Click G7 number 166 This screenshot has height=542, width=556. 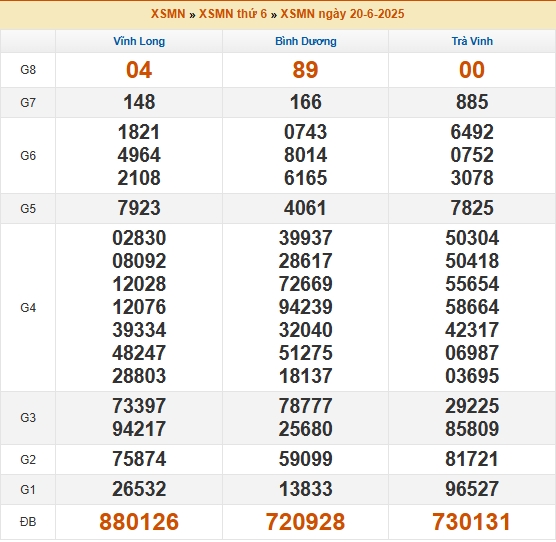coord(305,102)
